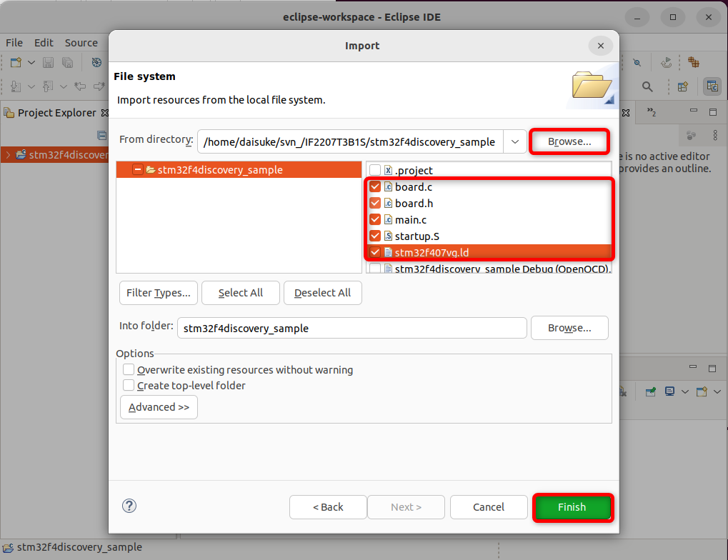Check the stm32f4discovery_sample Debug (OpenOCD) checkbox

pos(375,269)
